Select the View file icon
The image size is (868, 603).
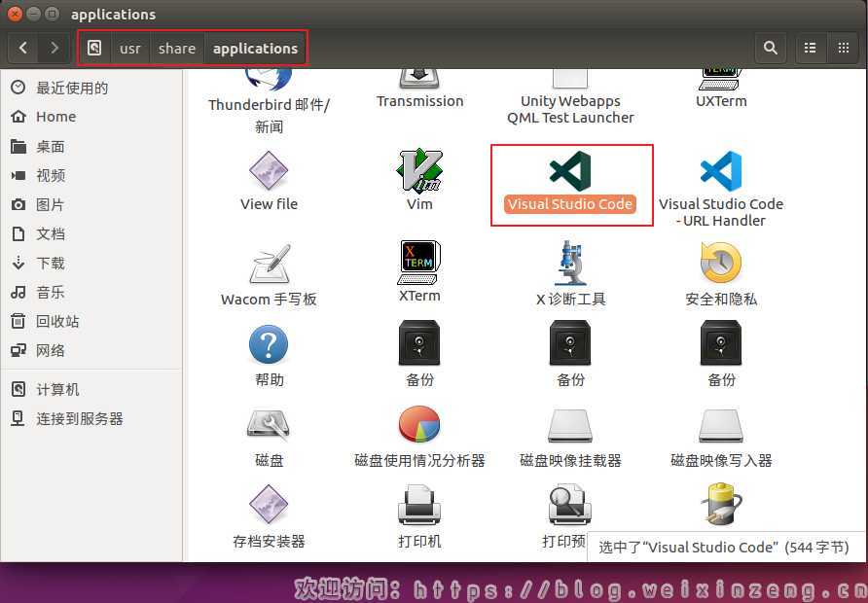(269, 170)
